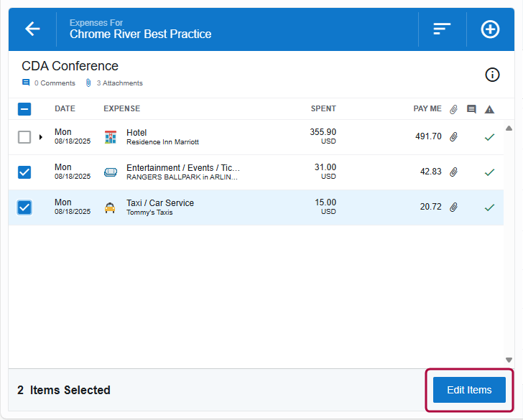Click the EXPENSE column header
The image size is (523, 420).
[121, 109]
